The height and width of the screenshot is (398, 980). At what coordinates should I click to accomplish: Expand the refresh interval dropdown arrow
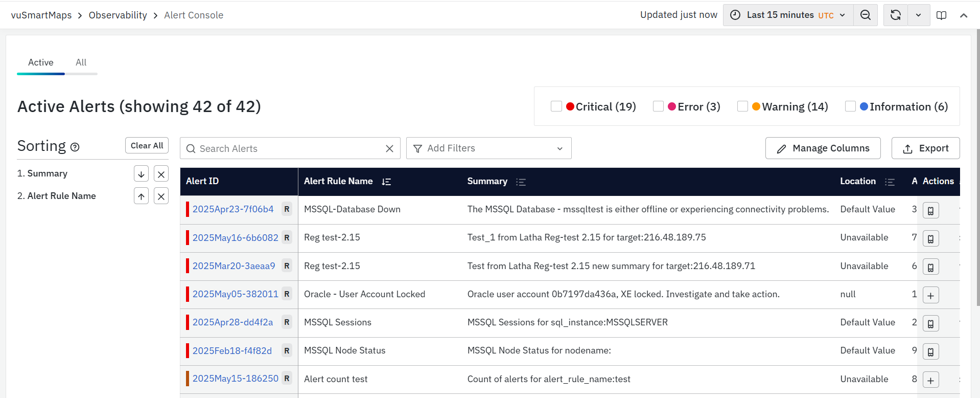(x=918, y=15)
